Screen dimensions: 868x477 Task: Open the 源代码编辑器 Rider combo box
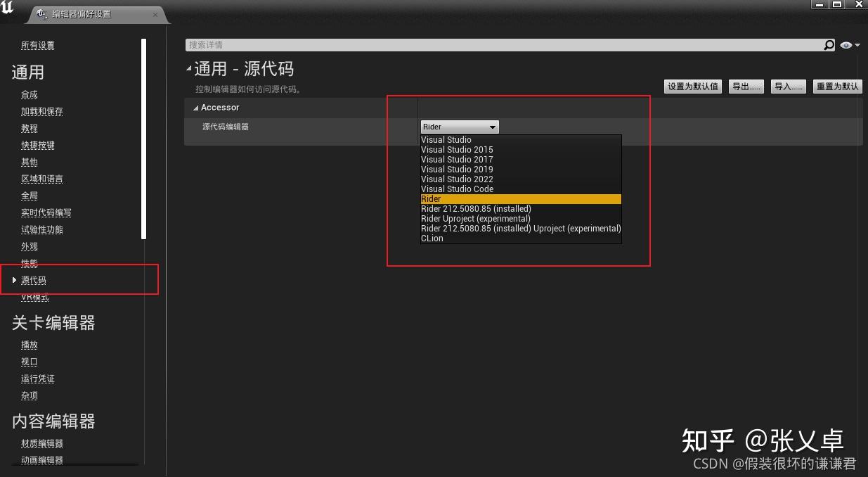coord(460,127)
